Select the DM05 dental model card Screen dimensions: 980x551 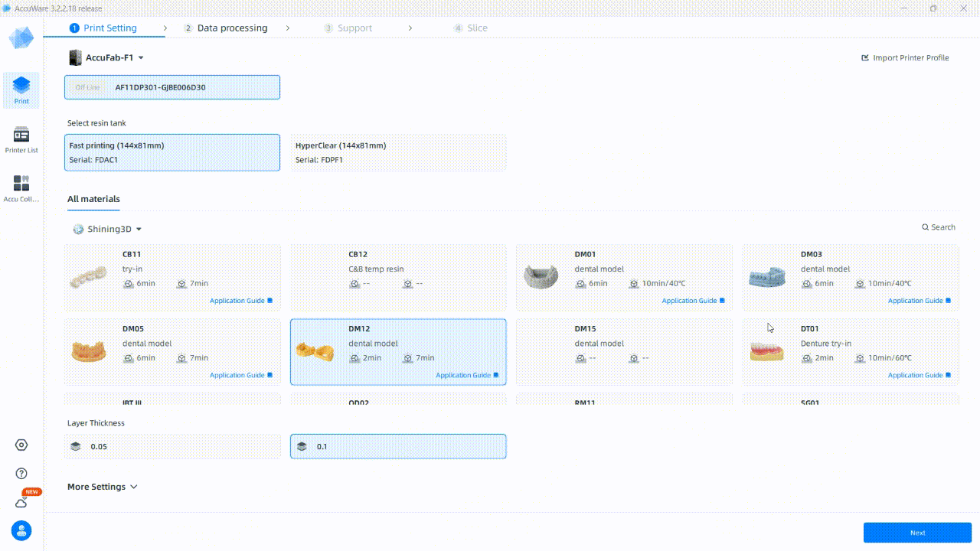(x=172, y=352)
